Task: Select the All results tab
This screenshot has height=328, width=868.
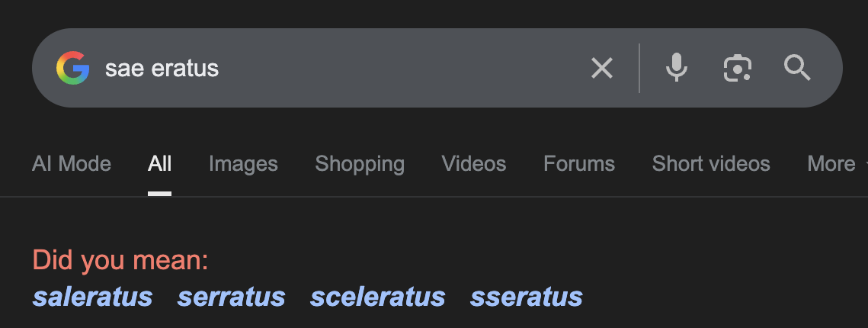Action: tap(160, 164)
